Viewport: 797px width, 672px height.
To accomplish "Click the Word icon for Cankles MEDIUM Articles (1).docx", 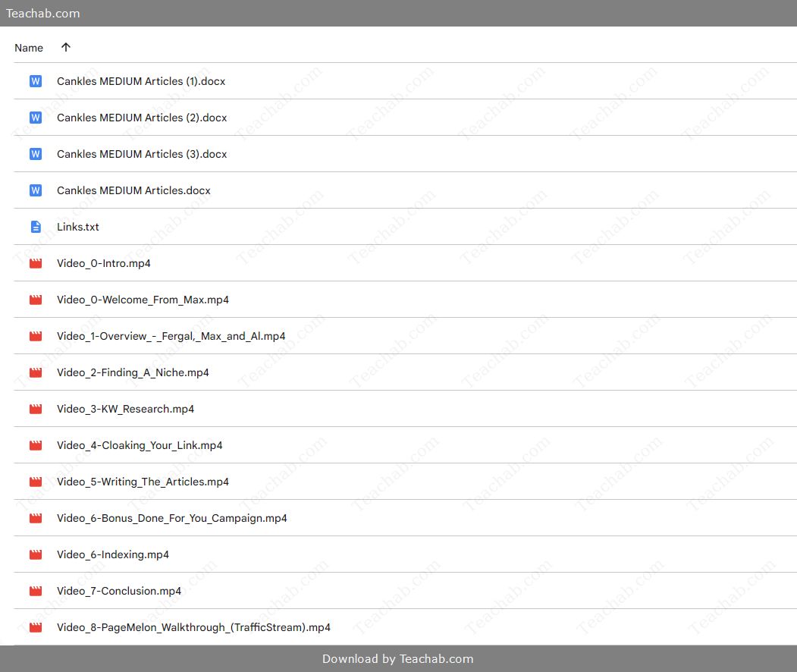I will [x=36, y=81].
